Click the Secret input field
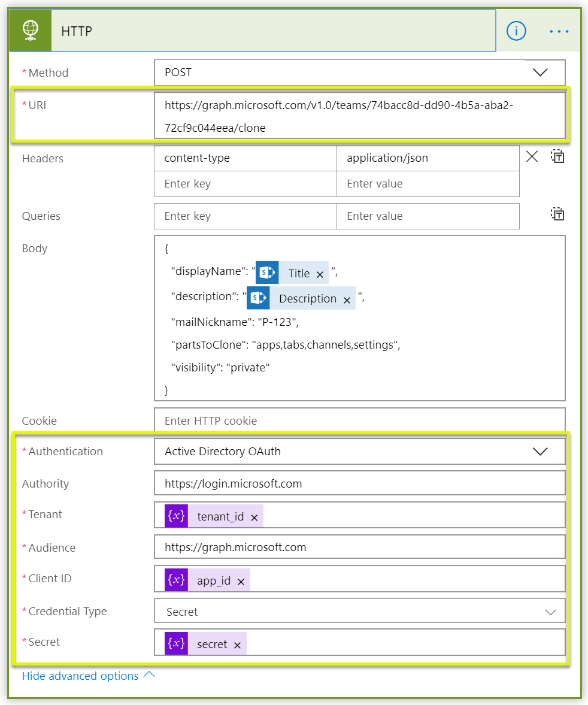588x705 pixels. tap(360, 643)
